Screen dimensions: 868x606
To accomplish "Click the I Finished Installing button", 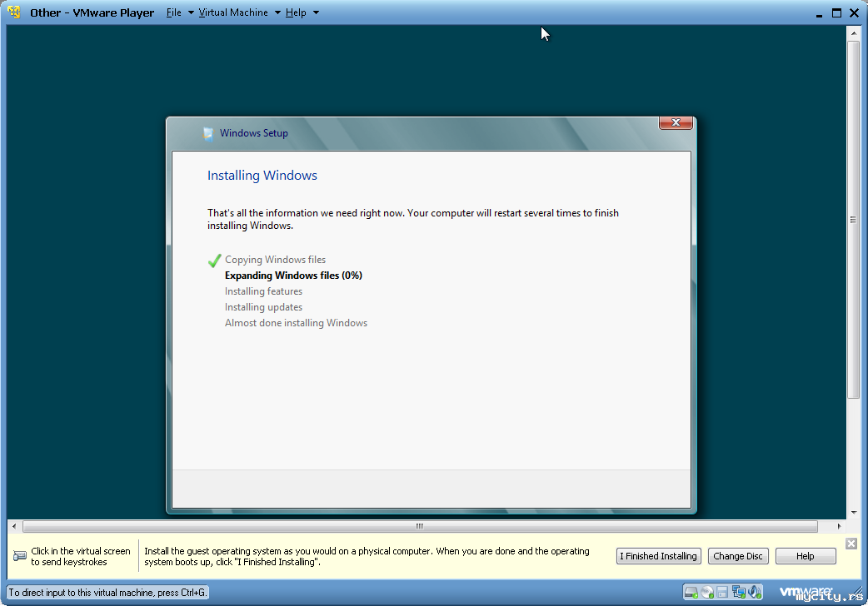I will pos(658,556).
